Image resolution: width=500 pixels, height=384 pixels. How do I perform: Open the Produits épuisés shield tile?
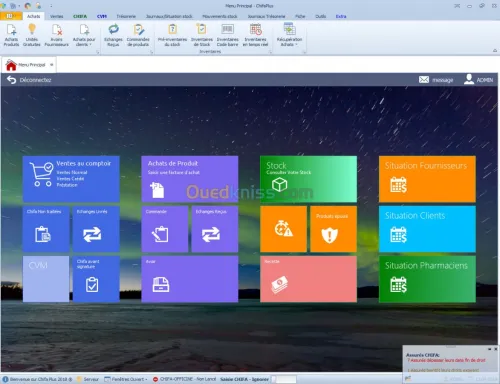coord(333,229)
